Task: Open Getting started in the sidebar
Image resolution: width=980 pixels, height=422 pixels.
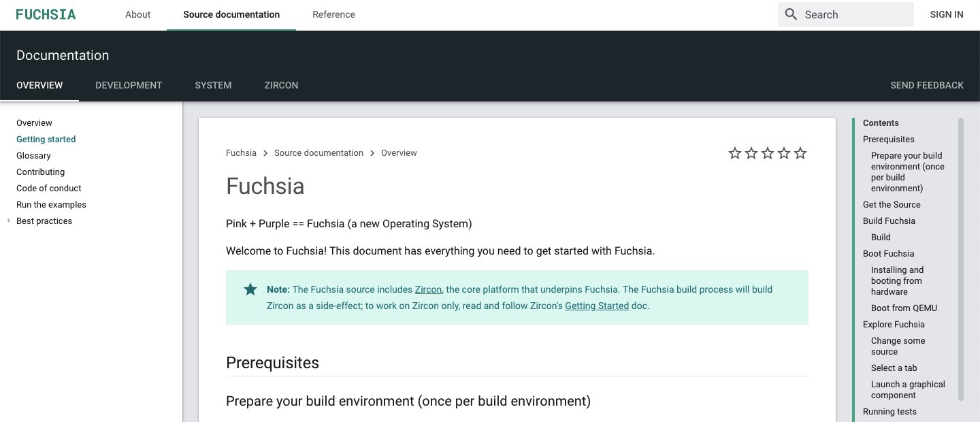Action: 46,140
